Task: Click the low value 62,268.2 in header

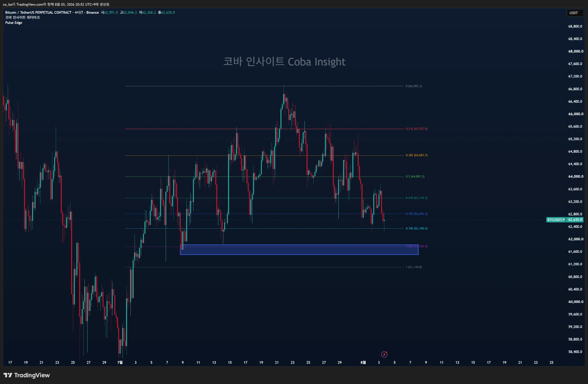Action: [149, 13]
